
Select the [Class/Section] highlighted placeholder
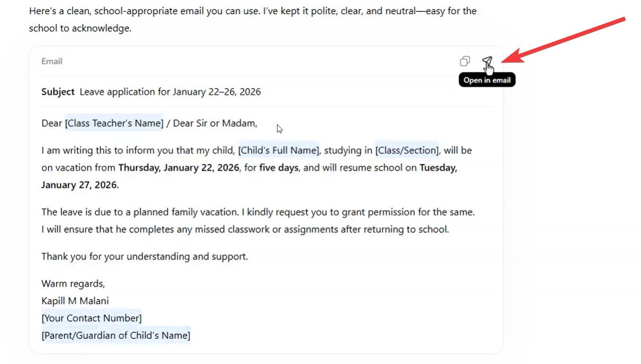(406, 150)
